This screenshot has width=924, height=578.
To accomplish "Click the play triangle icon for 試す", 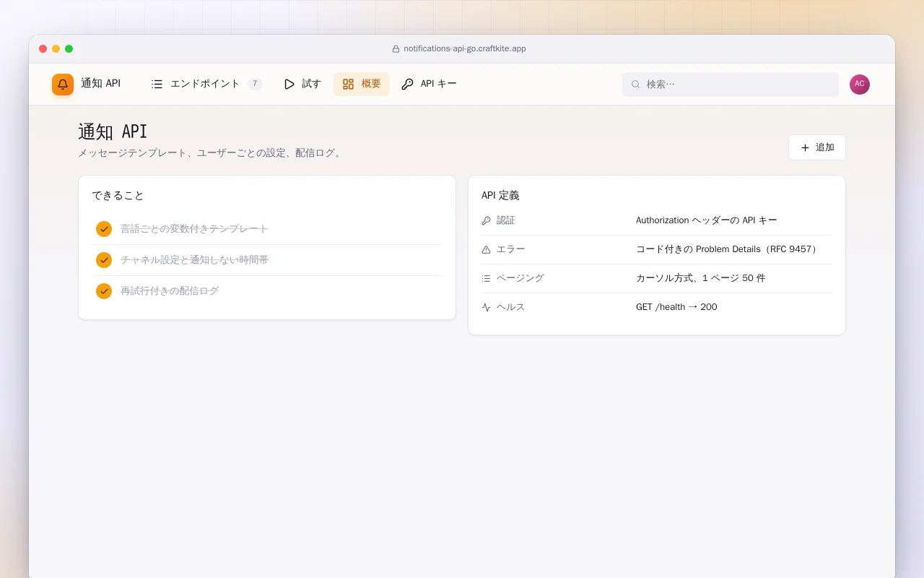I will (289, 84).
